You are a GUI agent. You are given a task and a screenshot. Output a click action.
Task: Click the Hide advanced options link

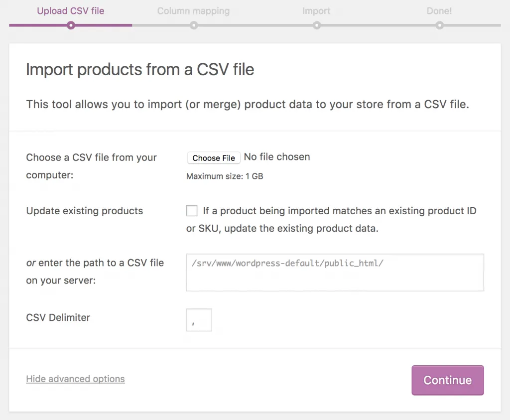75,379
